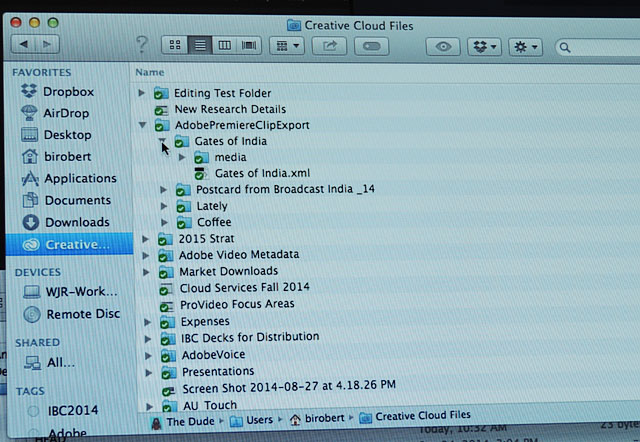Close the Finder window

pyautogui.click(x=16, y=22)
